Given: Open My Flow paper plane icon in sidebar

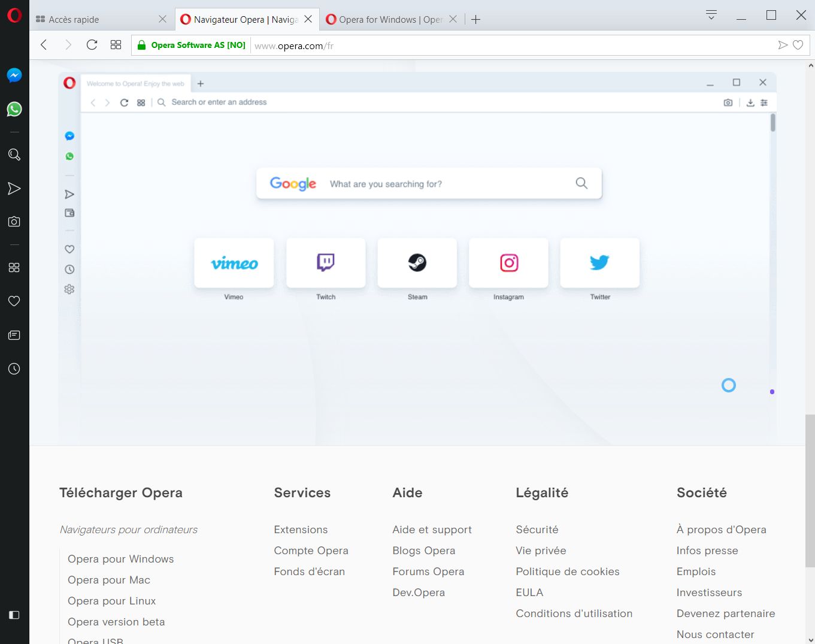Looking at the screenshot, I should 14,188.
